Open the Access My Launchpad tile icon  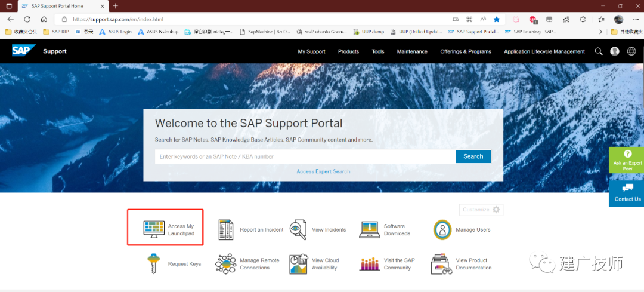pos(154,229)
